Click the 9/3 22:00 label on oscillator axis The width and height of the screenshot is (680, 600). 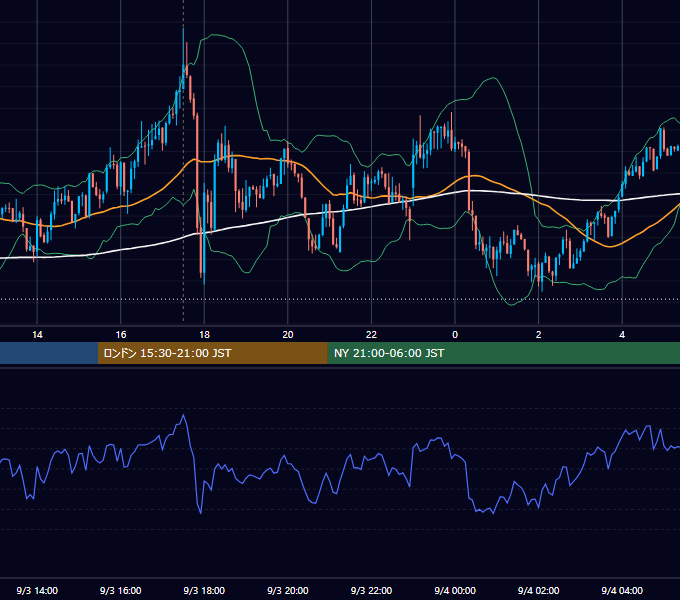[371, 591]
